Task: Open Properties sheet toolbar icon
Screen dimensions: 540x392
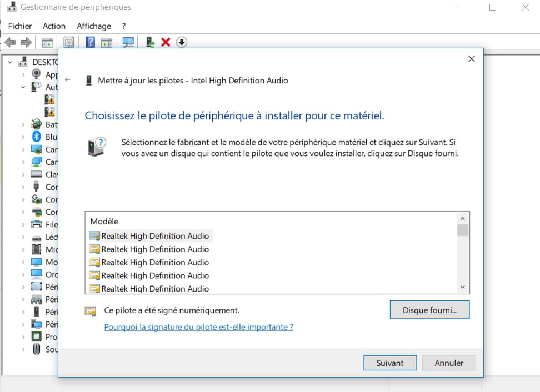Action: click(x=69, y=42)
